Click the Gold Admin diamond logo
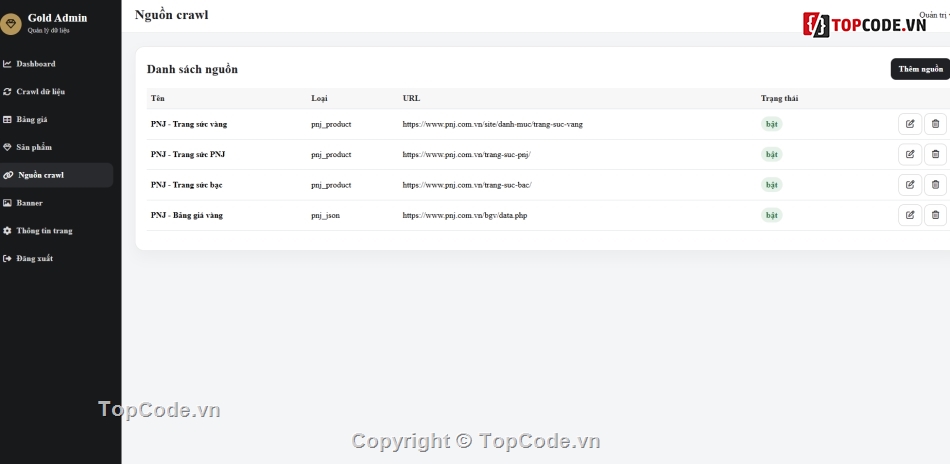Image resolution: width=950 pixels, height=464 pixels. pos(10,24)
